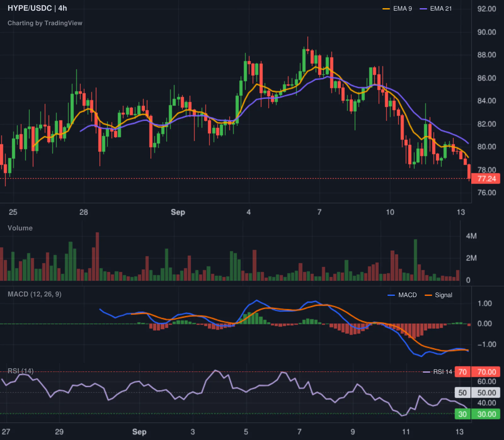Click the green 30.00 oversold level label
This screenshot has height=440, width=504.
pos(486,414)
